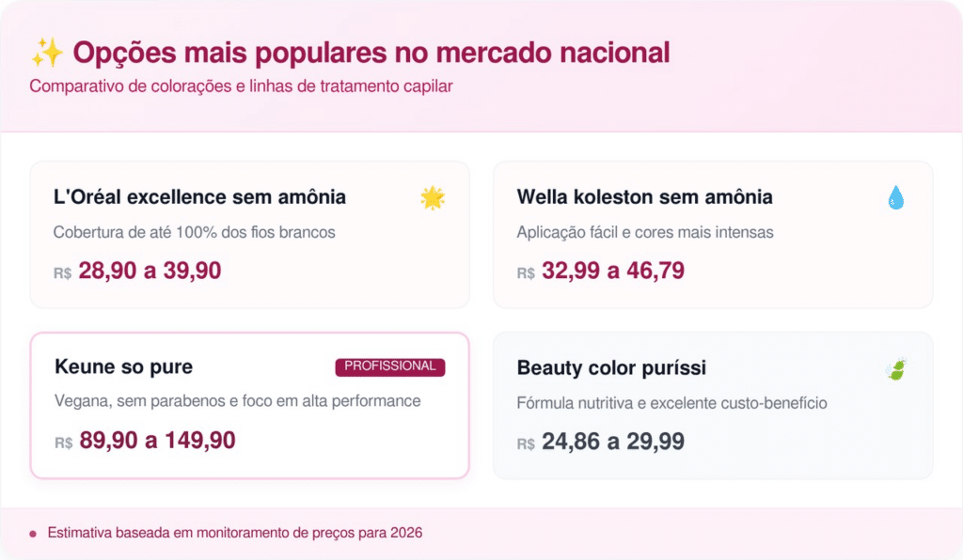Click the sun icon on L'Oréal card
963x560 pixels.
(433, 197)
